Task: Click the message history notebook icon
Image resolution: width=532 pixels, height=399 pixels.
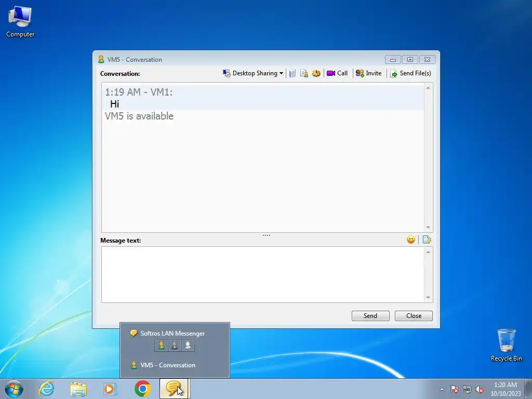Action: pos(292,73)
